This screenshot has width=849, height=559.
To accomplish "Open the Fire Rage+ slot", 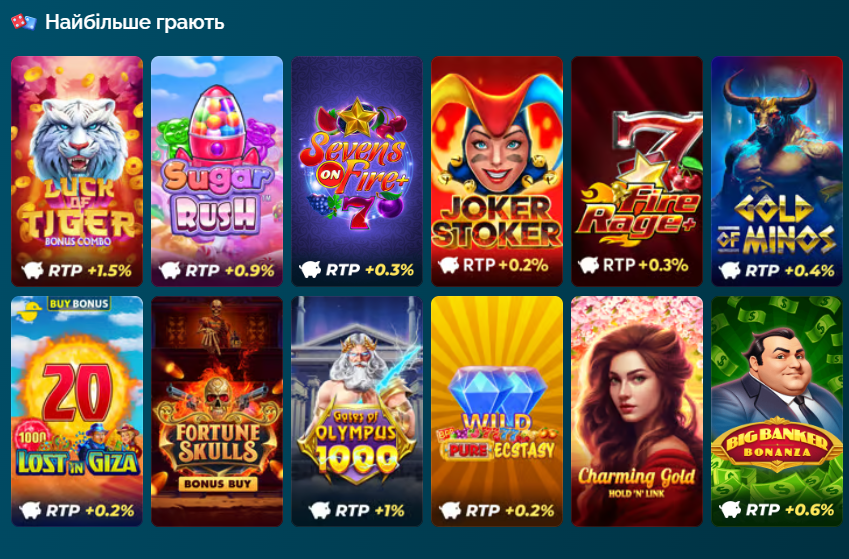I will pyautogui.click(x=637, y=171).
